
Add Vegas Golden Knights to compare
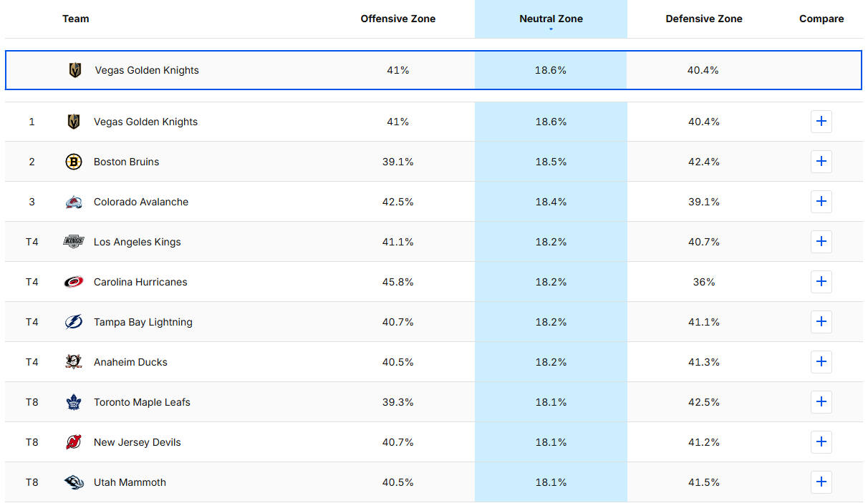[821, 122]
